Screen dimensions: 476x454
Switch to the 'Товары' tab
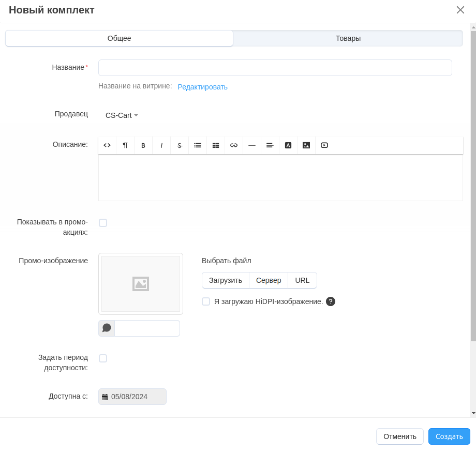(x=348, y=38)
